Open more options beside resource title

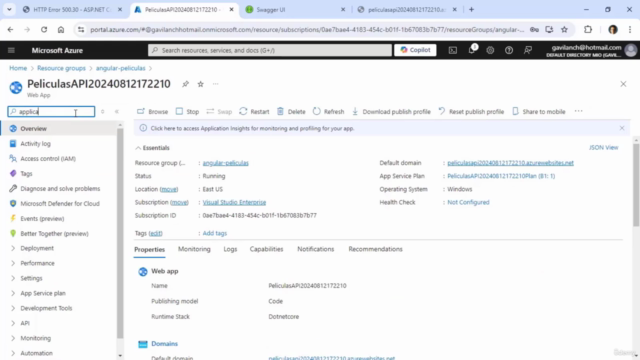coord(216,84)
